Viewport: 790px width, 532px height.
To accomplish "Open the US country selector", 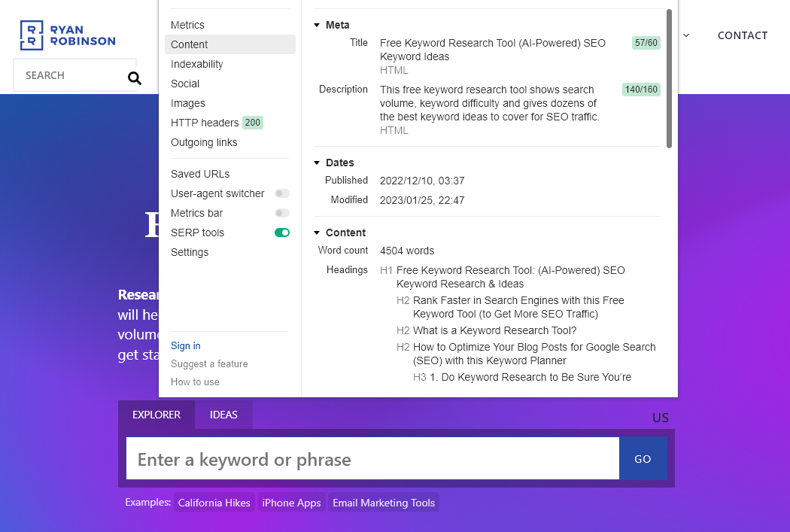I will coord(660,418).
